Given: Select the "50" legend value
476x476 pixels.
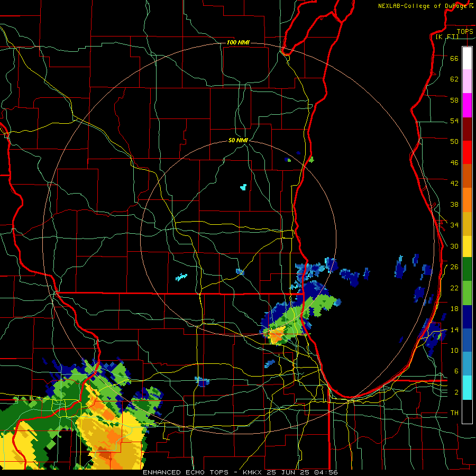Looking at the screenshot, I should pos(454,142).
